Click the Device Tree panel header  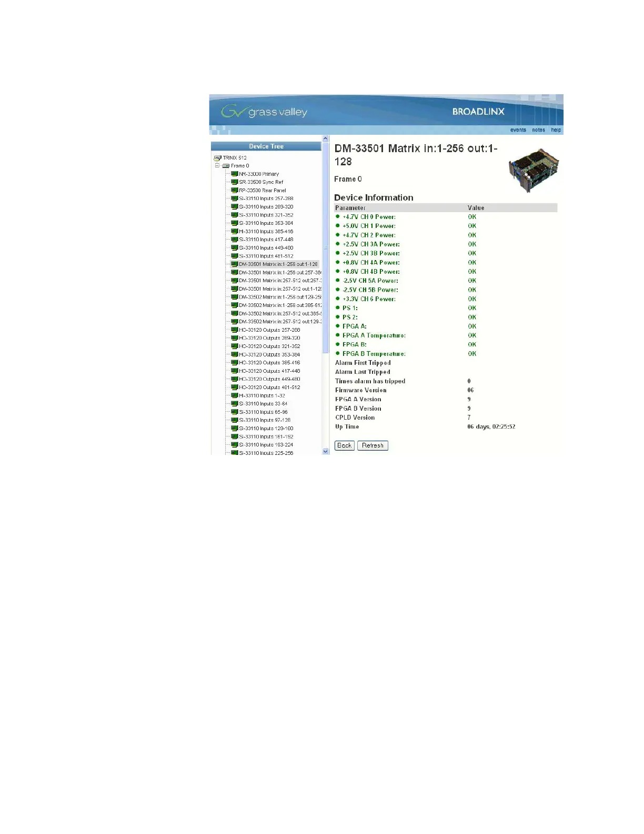266,146
